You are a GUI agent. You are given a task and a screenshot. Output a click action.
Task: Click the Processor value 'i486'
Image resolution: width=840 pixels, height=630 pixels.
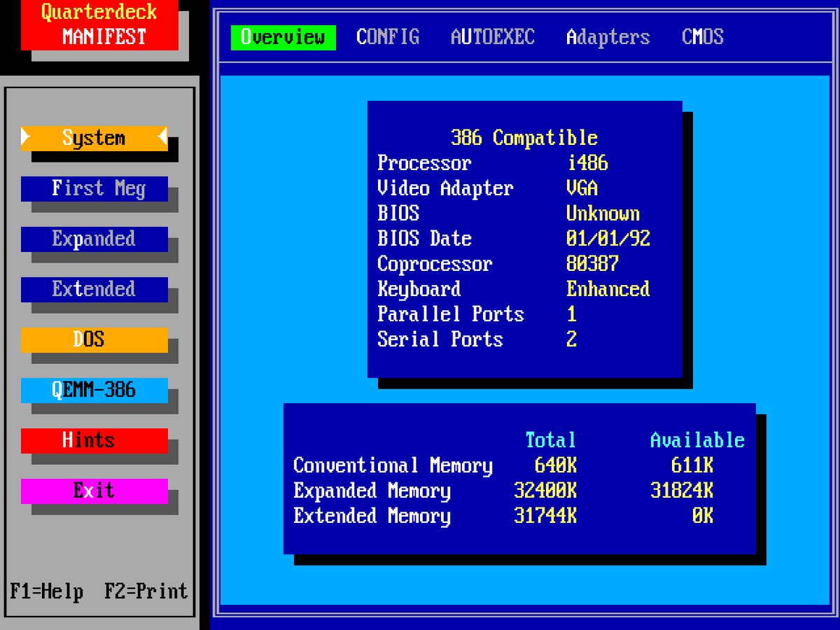tap(587, 163)
